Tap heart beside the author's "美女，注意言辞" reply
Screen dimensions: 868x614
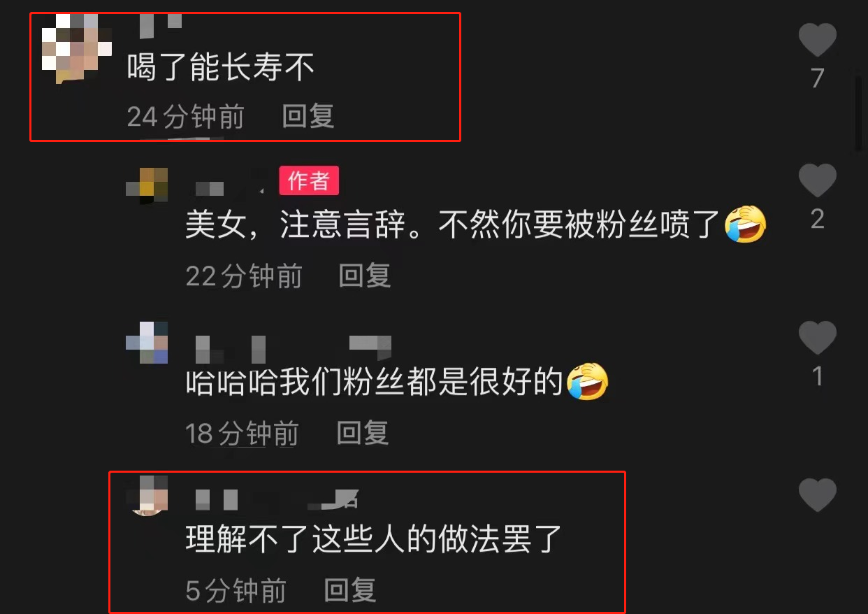click(818, 180)
